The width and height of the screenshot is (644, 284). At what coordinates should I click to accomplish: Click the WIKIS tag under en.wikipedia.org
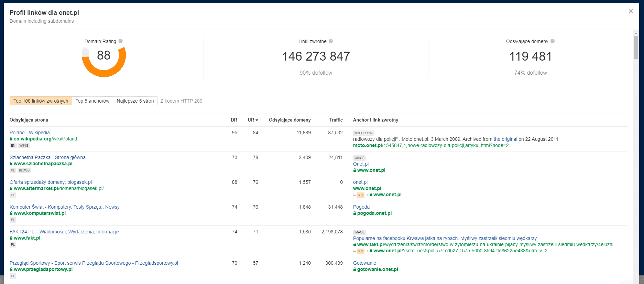[24, 146]
